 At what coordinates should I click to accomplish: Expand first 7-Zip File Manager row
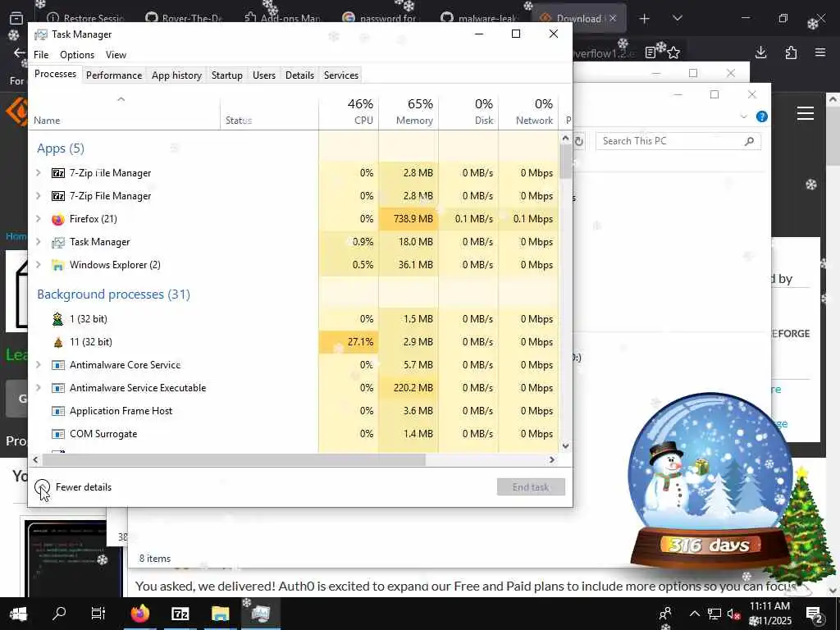38,172
